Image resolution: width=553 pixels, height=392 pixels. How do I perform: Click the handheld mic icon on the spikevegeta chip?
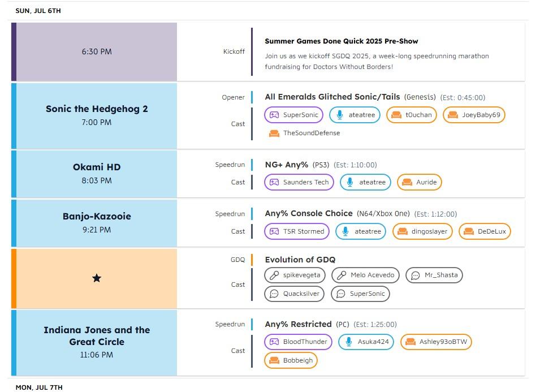click(274, 275)
